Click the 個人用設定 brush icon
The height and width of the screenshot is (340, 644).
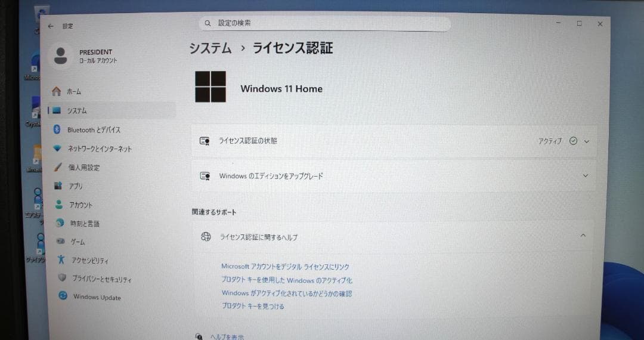pos(58,167)
